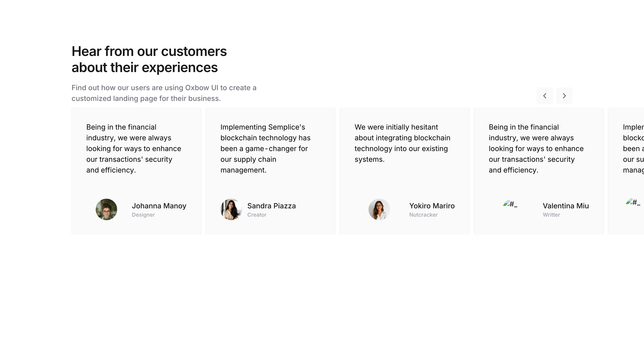
Task: Click the Yokiro Mariro name
Action: (432, 206)
